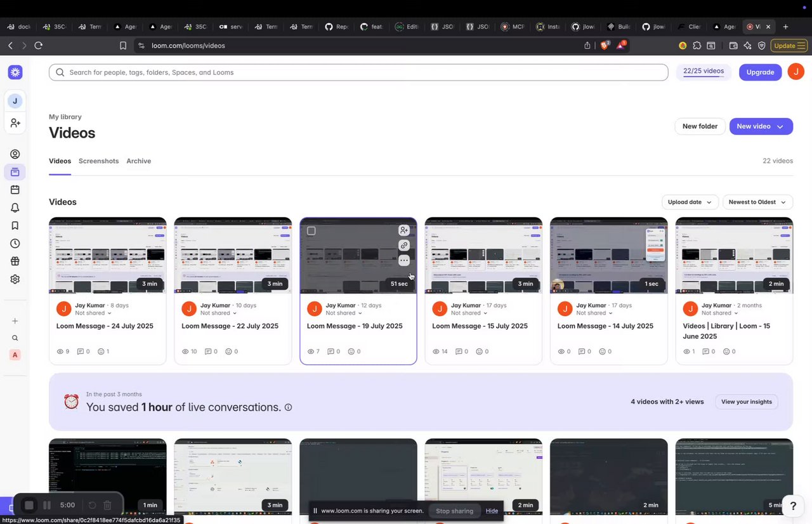Open thumbnail of Loom Message 24 July 2025
This screenshot has height=524, width=812.
[108, 256]
